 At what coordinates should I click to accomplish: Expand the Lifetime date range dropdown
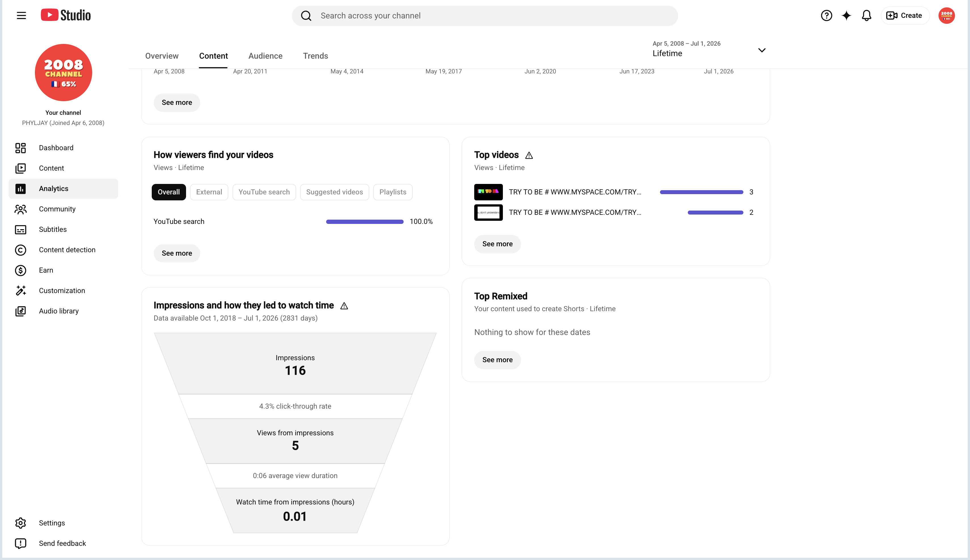[x=709, y=49]
